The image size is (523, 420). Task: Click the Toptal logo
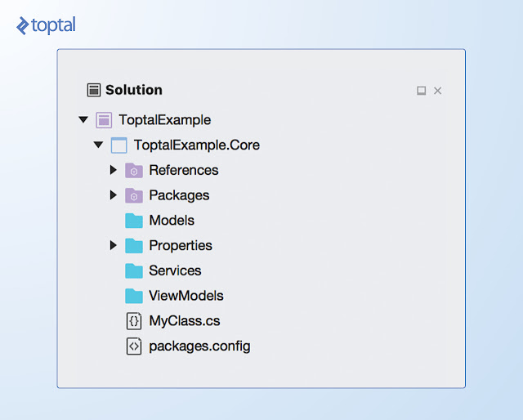tap(46, 25)
